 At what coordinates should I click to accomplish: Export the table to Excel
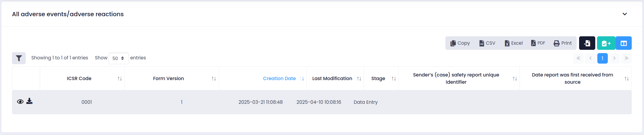coord(514,43)
